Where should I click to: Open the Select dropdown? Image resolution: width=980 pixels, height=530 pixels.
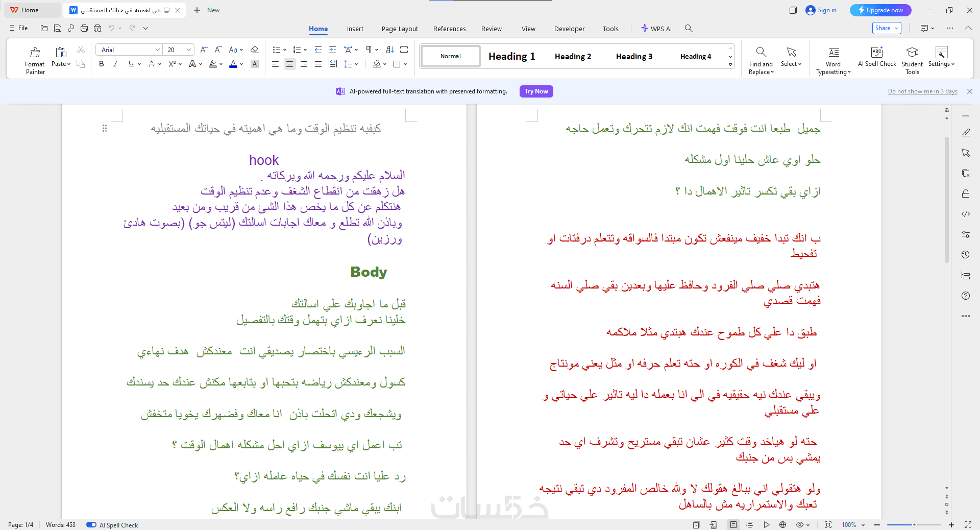[791, 64]
